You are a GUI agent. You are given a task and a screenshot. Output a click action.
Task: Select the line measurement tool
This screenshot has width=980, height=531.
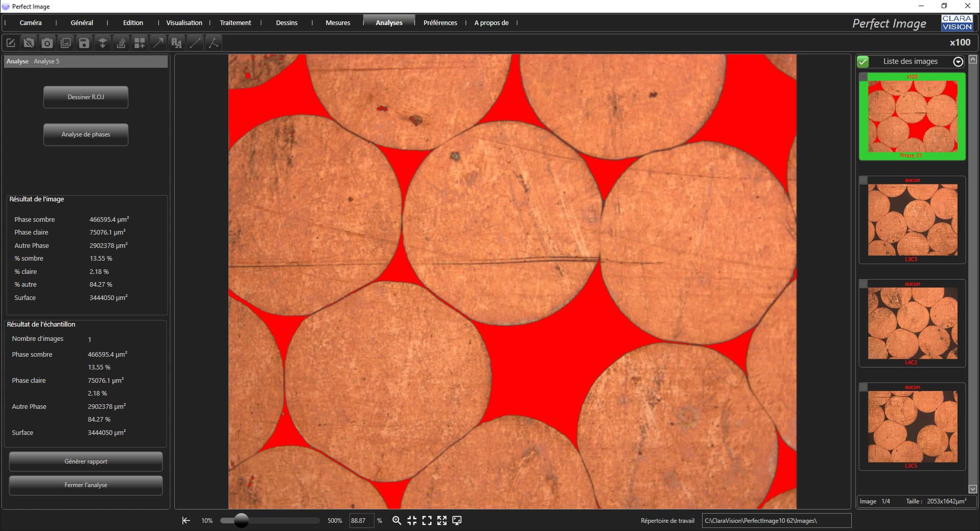pos(195,43)
